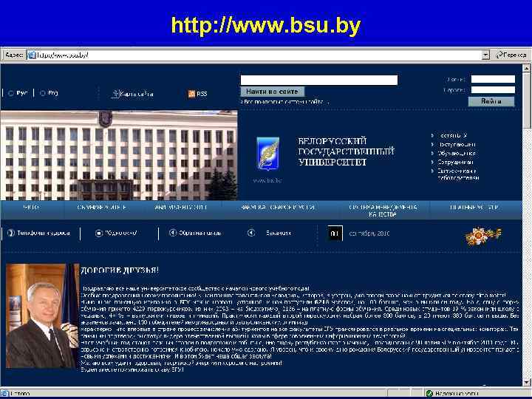Click the Victory order ribbon emblem

tap(483, 236)
